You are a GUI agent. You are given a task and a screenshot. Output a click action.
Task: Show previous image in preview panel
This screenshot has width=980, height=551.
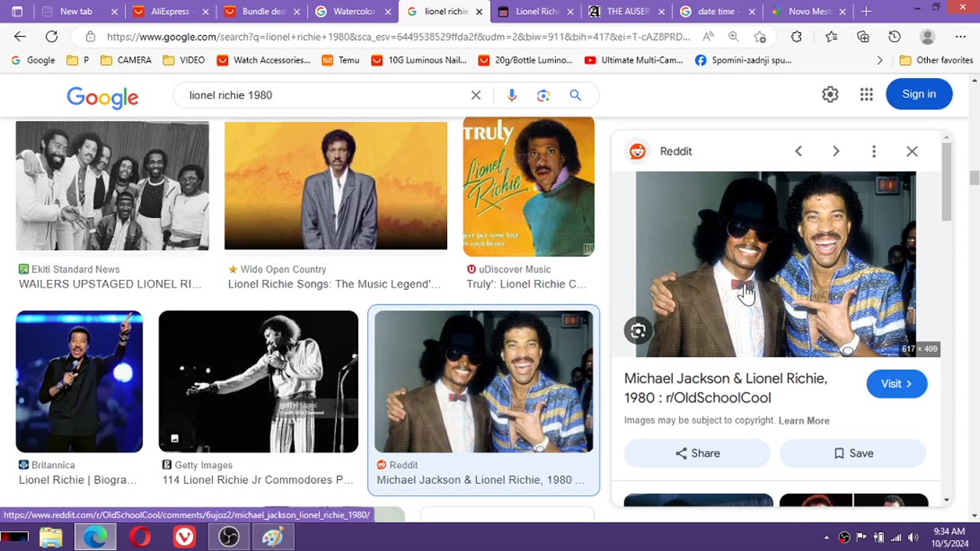click(x=798, y=152)
